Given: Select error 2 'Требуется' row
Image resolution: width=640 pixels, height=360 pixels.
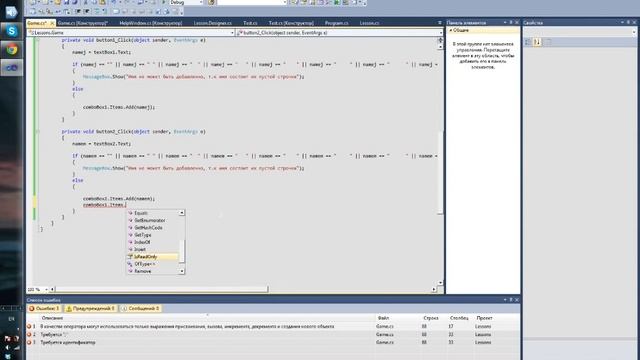Looking at the screenshot, I should [x=273, y=334].
